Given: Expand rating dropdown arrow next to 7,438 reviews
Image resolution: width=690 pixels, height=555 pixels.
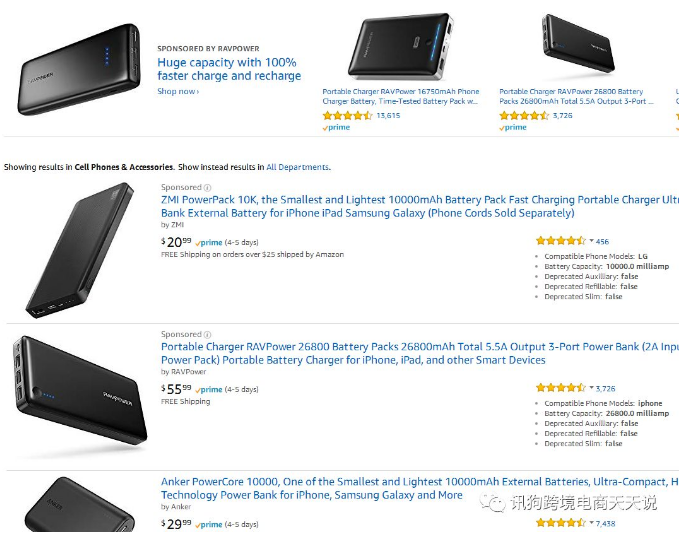Looking at the screenshot, I should pos(591,523).
